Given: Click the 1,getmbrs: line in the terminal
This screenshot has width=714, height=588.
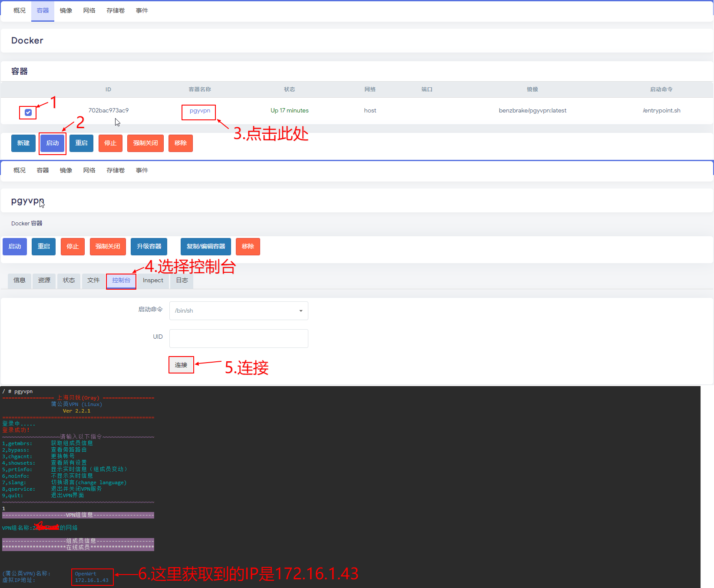Looking at the screenshot, I should [47, 443].
